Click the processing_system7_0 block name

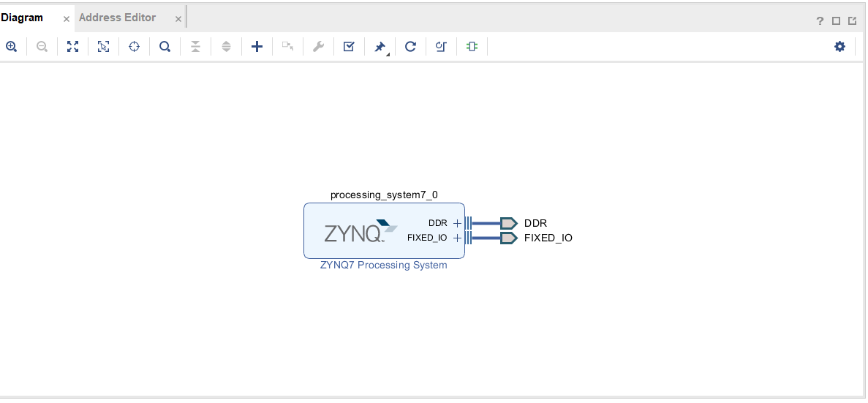point(384,195)
